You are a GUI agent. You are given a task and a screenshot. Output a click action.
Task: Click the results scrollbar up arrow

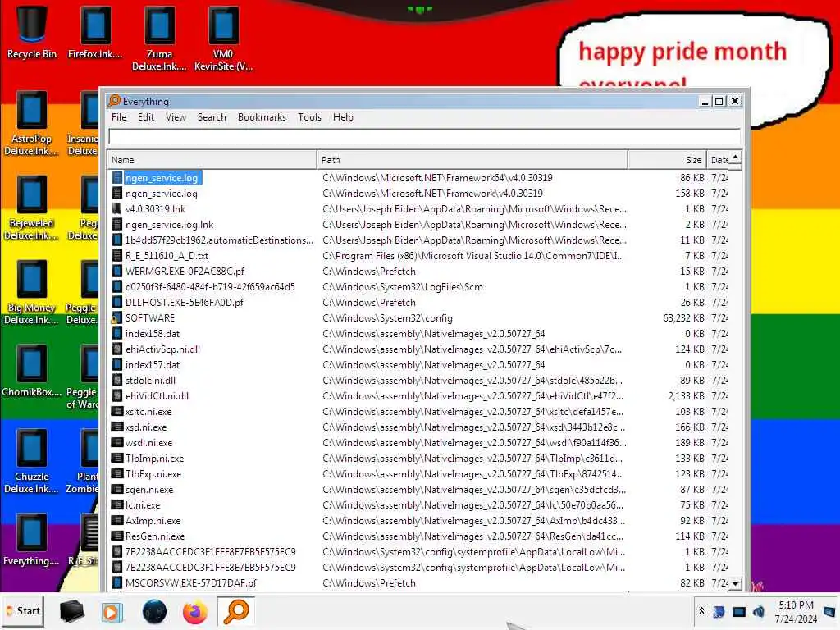(736, 157)
